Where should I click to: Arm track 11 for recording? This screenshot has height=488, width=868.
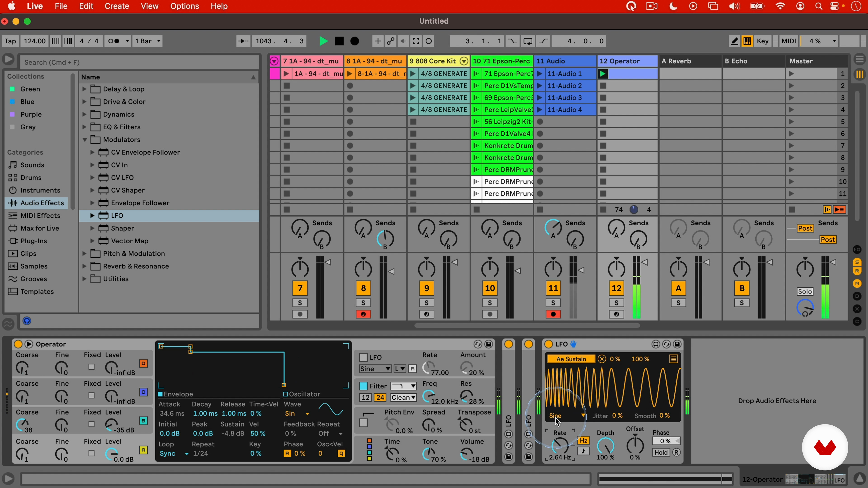click(x=553, y=314)
